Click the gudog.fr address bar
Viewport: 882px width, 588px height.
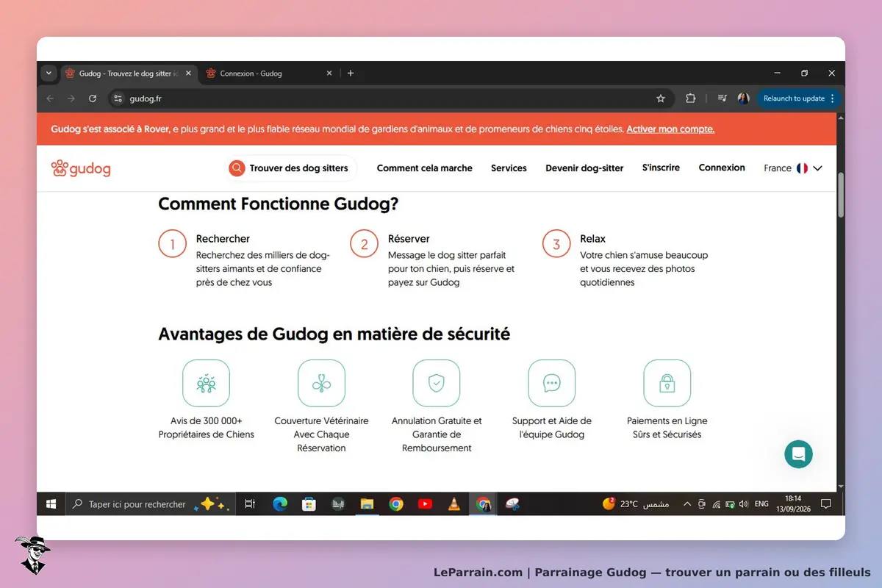[x=390, y=98]
